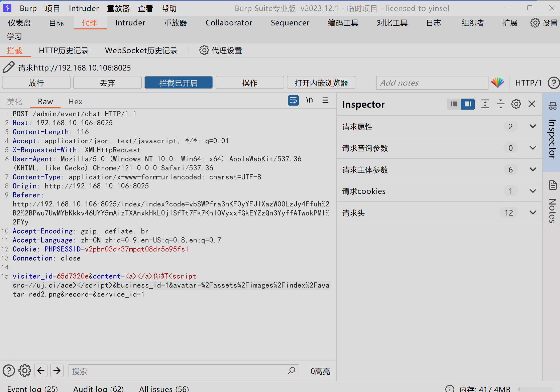Switch to the 日志 tab
The width and height of the screenshot is (560, 392).
tap(434, 23)
